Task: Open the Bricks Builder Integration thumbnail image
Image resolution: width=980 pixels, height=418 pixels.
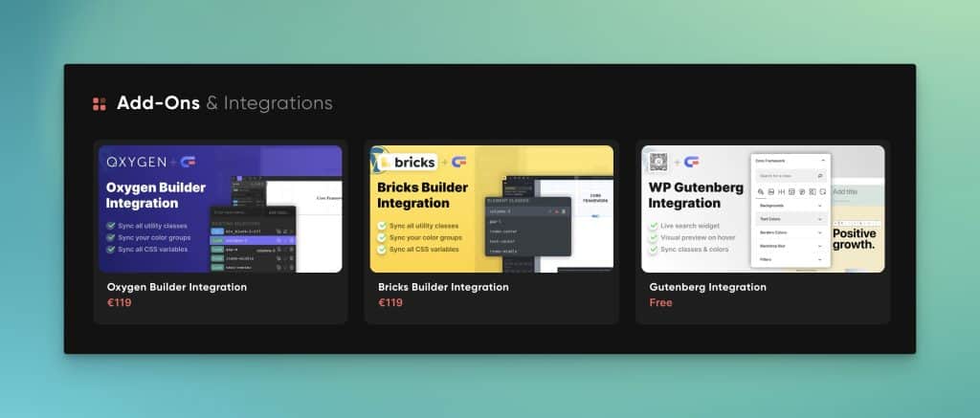Action: tap(491, 209)
